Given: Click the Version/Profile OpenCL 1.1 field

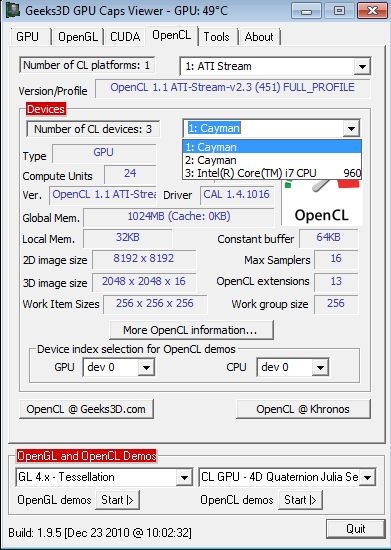Looking at the screenshot, I should 232,88.
